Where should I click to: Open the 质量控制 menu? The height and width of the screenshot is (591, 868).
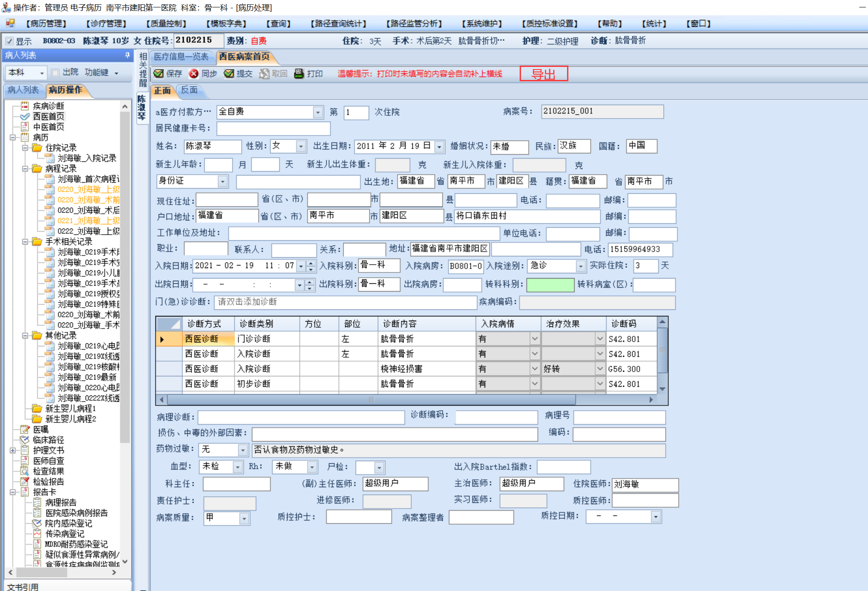click(x=166, y=23)
